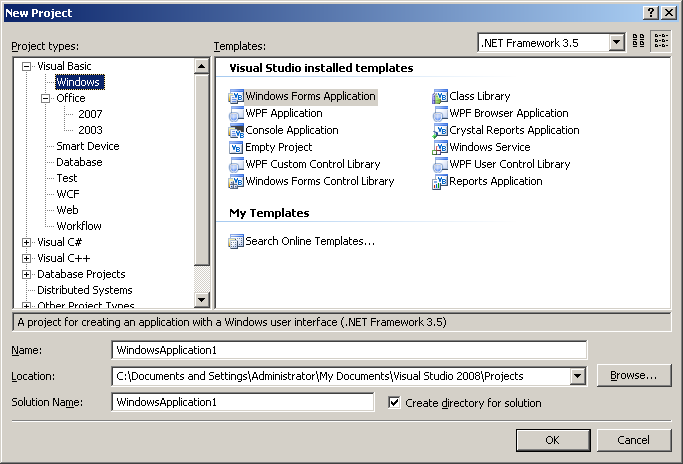Select Office 2003 project type
683x464 pixels.
[x=90, y=130]
